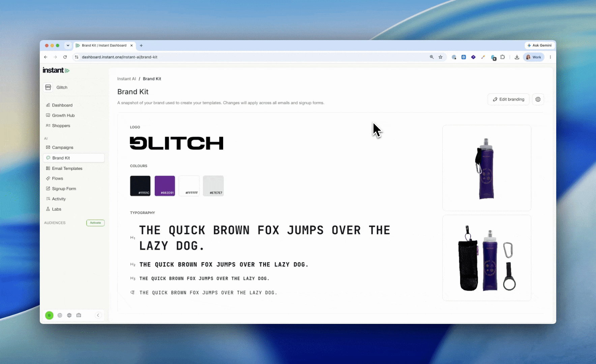Select the dark #11151C colour swatch
Image resolution: width=596 pixels, height=364 pixels.
140,186
